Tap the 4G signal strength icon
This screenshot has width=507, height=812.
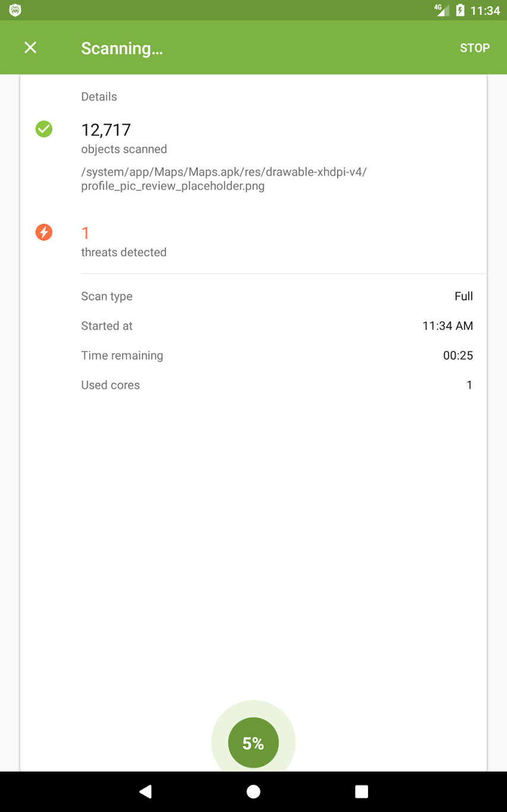pos(442,10)
